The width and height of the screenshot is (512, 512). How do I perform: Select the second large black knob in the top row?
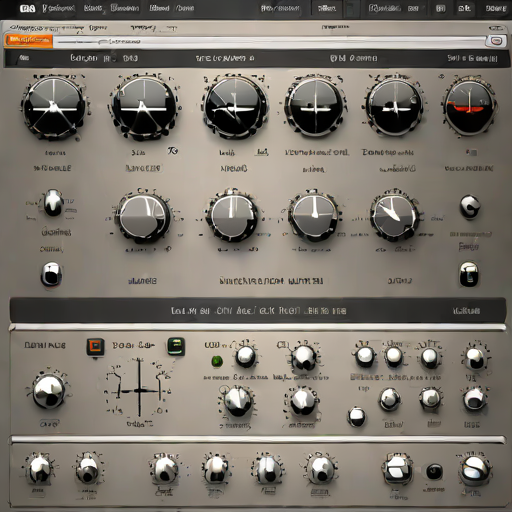tap(144, 107)
